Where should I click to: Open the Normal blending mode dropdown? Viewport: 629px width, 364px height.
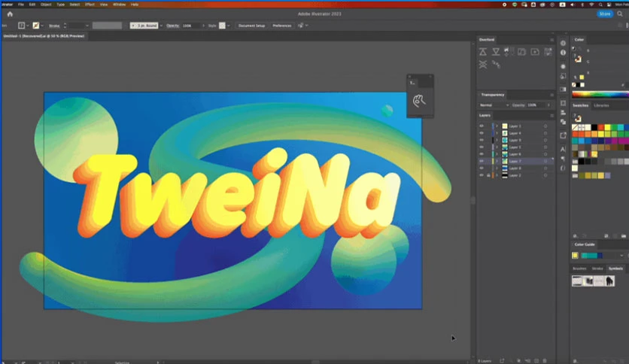click(x=494, y=105)
